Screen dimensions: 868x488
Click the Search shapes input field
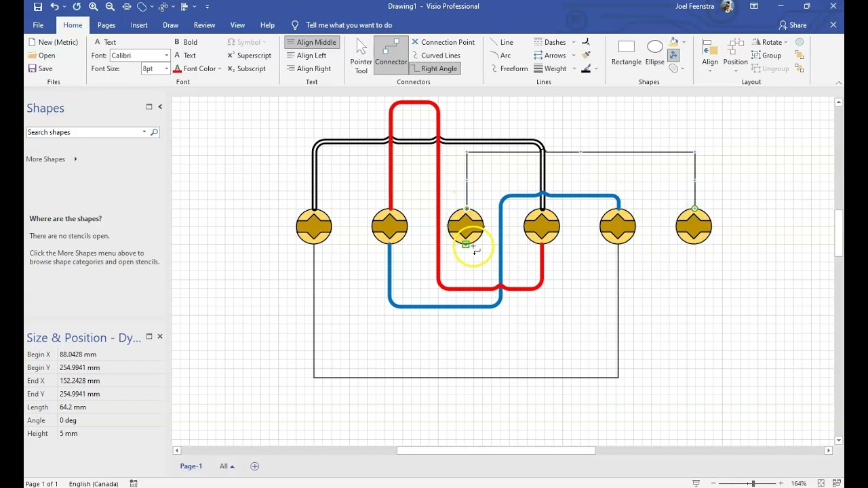pos(85,132)
